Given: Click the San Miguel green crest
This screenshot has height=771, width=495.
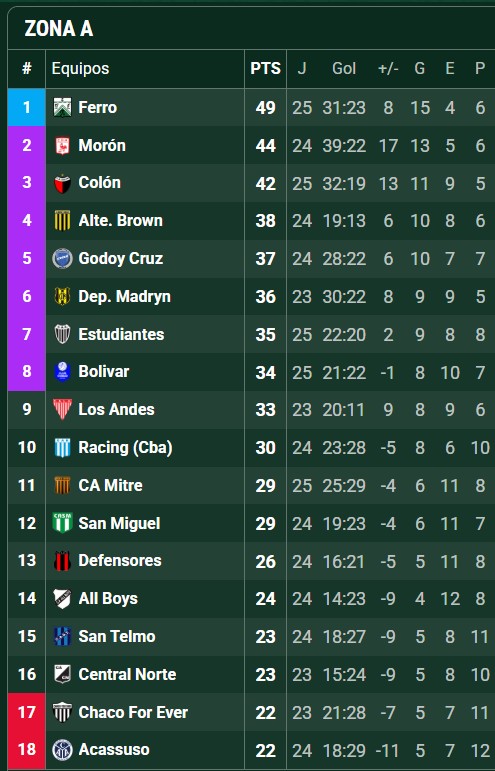Looking at the screenshot, I should 62,523.
